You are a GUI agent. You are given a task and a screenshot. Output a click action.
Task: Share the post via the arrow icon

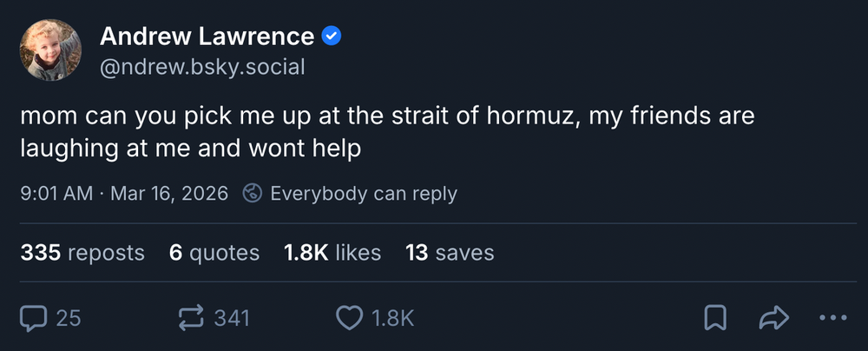point(772,319)
